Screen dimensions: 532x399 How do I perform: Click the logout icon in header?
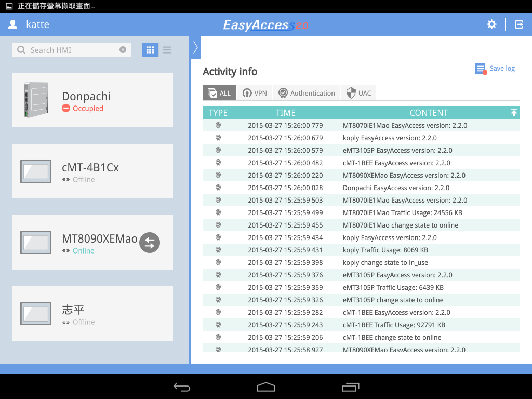coord(519,24)
